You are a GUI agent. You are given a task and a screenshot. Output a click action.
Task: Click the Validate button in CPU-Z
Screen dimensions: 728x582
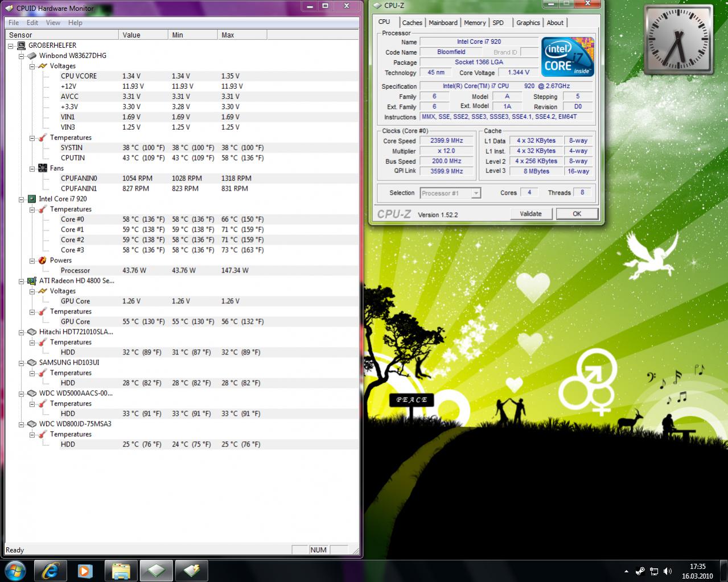point(530,214)
